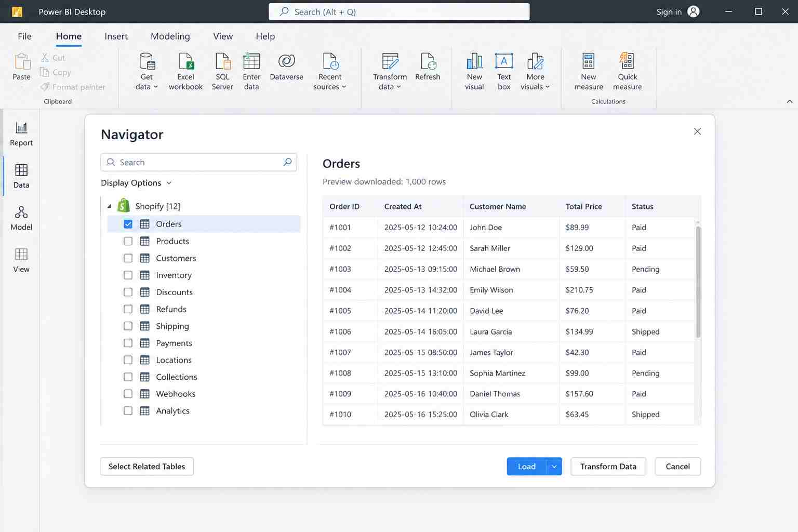Click the Enter data icon
The width and height of the screenshot is (798, 532).
pos(251,61)
